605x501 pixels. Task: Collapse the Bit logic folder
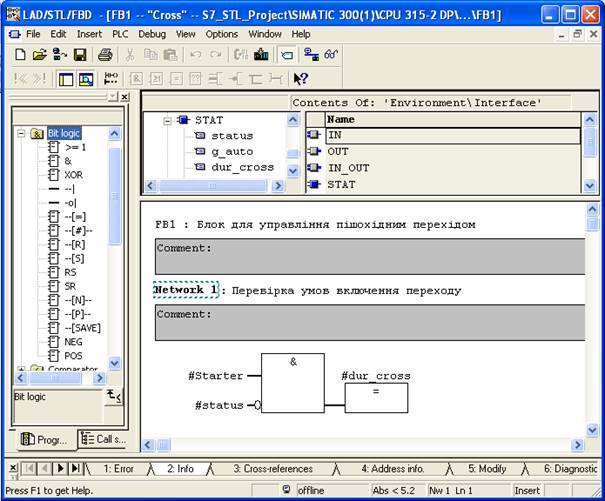(21, 134)
